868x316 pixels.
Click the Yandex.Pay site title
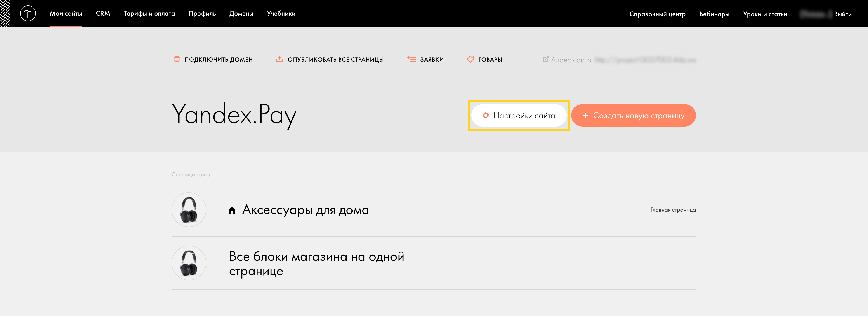(234, 115)
